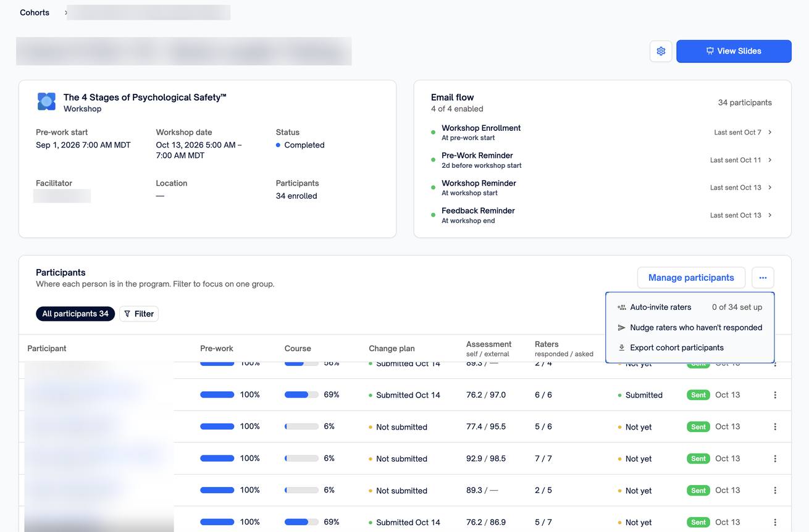Open row menu for 2 / 5 raters participant
This screenshot has height=532, width=809.
click(x=775, y=491)
